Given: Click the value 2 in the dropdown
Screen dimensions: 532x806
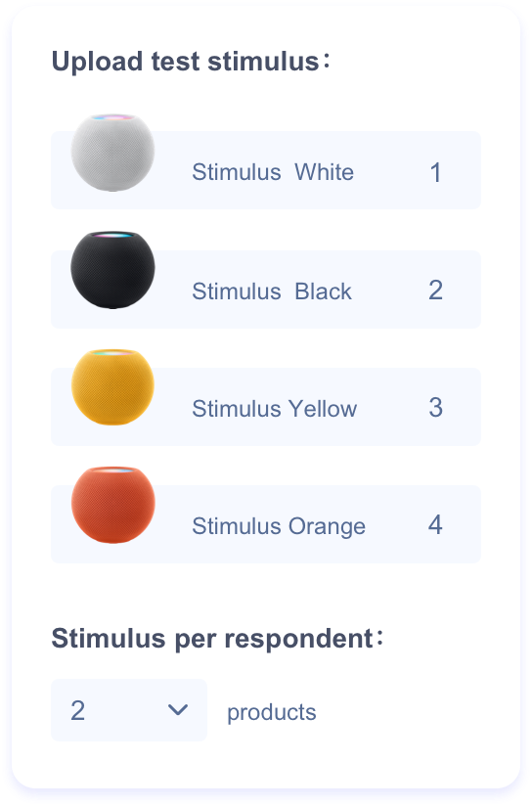Looking at the screenshot, I should coord(77,711).
